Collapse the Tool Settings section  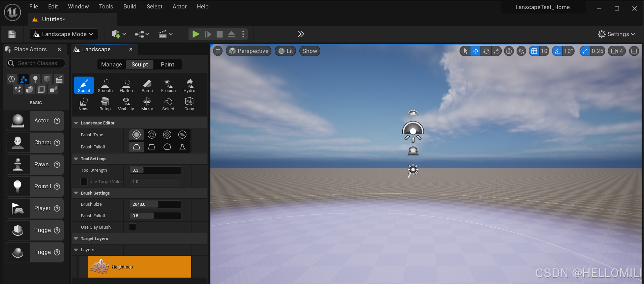point(76,159)
